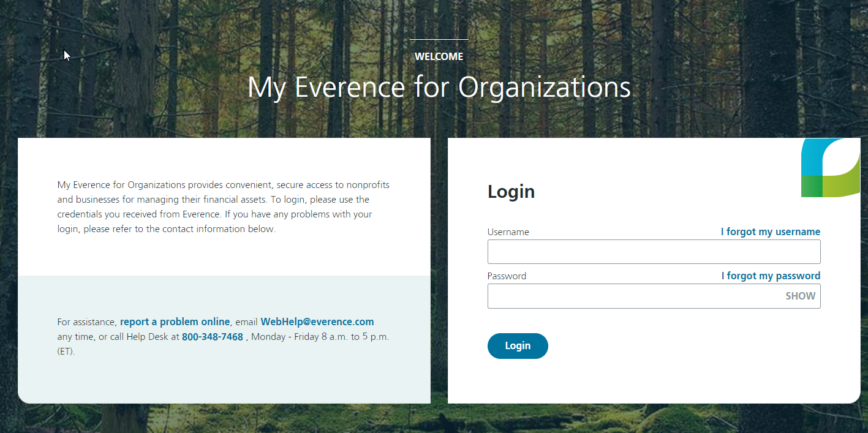868x433 pixels.
Task: Click the Password field label
Action: pos(507,276)
